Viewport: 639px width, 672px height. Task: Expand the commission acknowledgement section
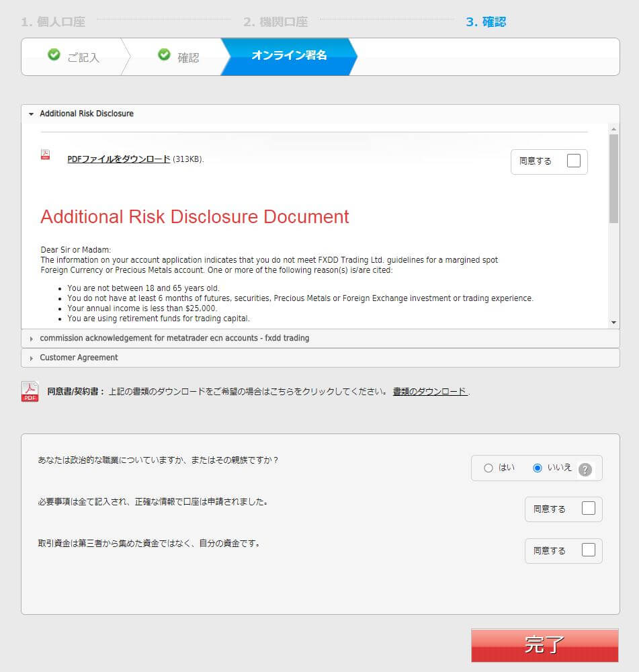31,338
